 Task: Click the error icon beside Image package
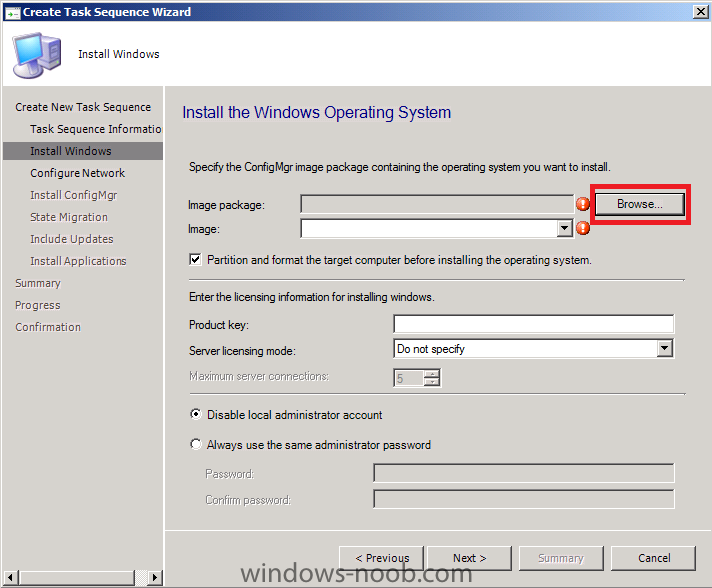[x=583, y=204]
